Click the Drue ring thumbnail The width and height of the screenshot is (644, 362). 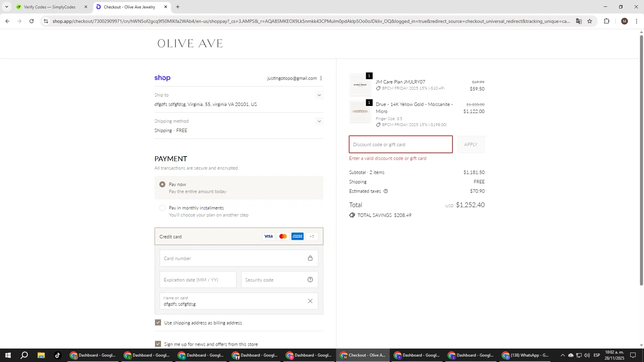[360, 112]
